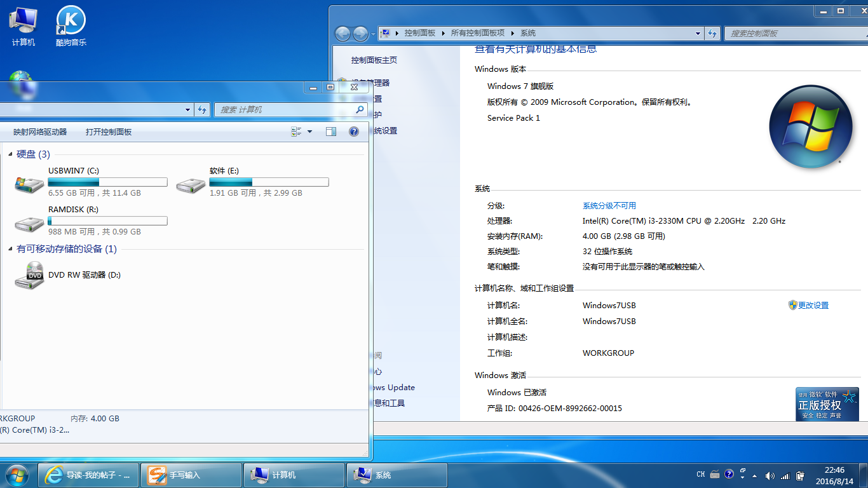This screenshot has height=488, width=868.
Task: Show hidden tray icons with the up arrow
Action: pyautogui.click(x=754, y=475)
